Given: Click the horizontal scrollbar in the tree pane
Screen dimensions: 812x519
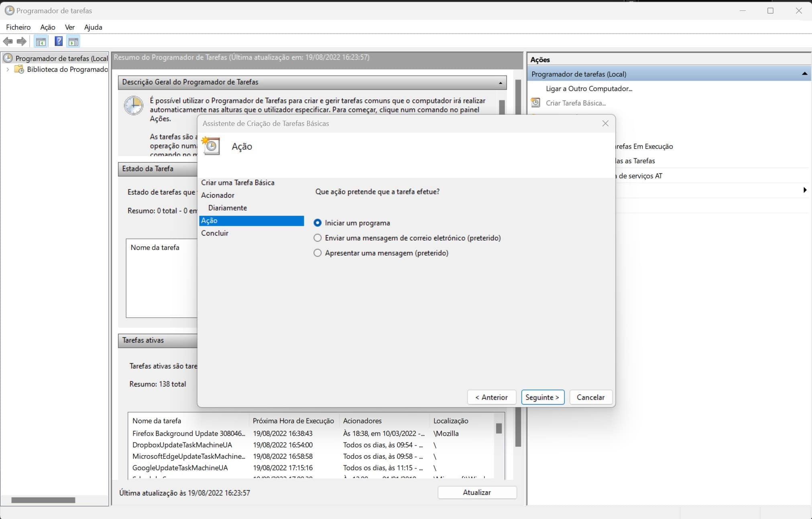Looking at the screenshot, I should point(43,500).
